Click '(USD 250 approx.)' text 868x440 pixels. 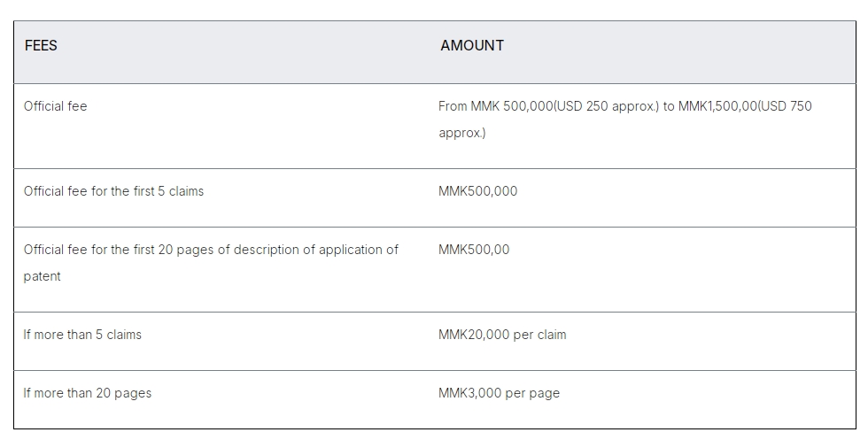click(x=607, y=106)
